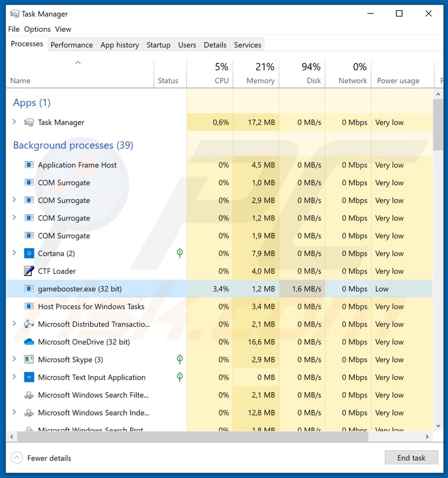Select the gamebooster.exe (32 bit) row
Image resolution: width=448 pixels, height=478 pixels.
click(x=219, y=289)
